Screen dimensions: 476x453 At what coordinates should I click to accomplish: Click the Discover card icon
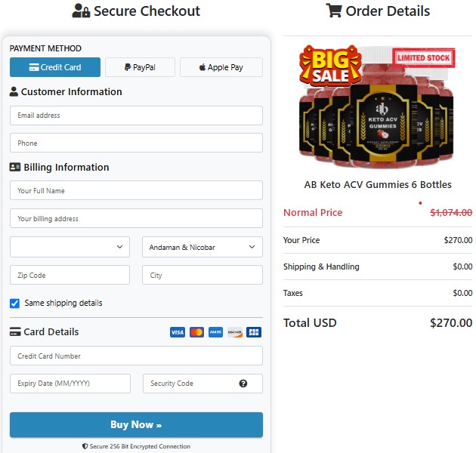(x=235, y=332)
